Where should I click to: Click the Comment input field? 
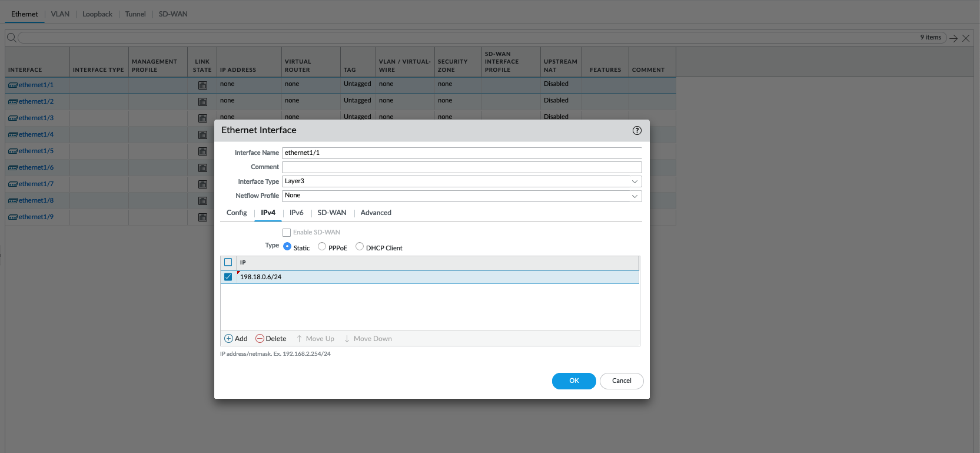pos(461,167)
